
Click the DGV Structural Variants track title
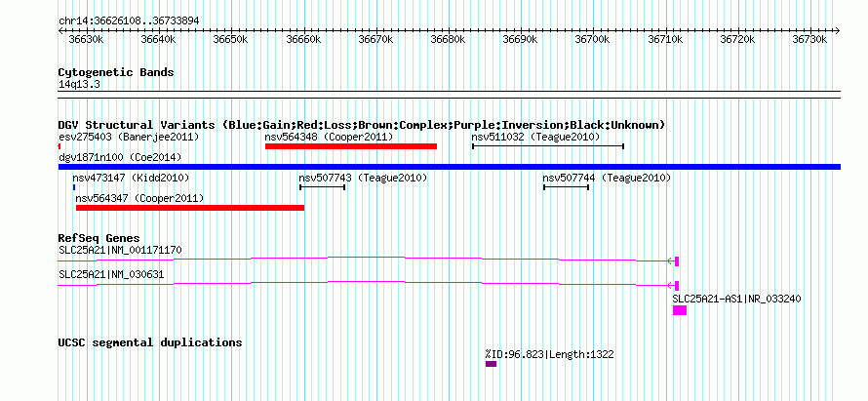coord(362,125)
